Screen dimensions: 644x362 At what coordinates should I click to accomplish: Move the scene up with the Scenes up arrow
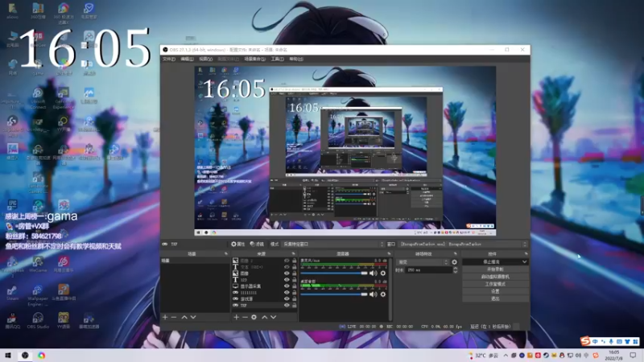[184, 317]
